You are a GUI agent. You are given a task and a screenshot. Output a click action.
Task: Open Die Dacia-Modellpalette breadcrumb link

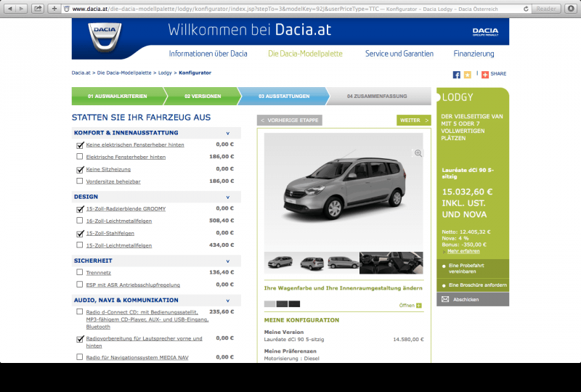pos(124,73)
